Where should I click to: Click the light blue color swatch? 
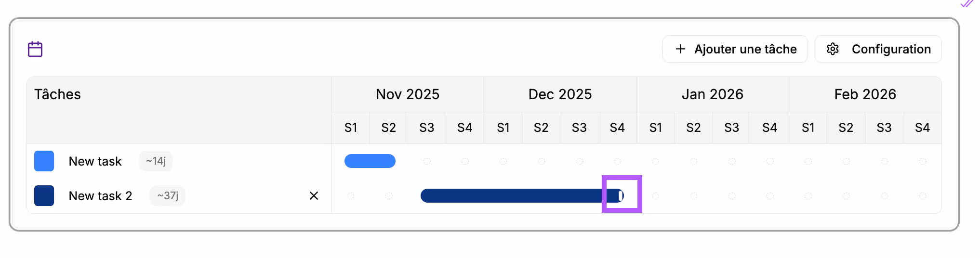pyautogui.click(x=44, y=161)
